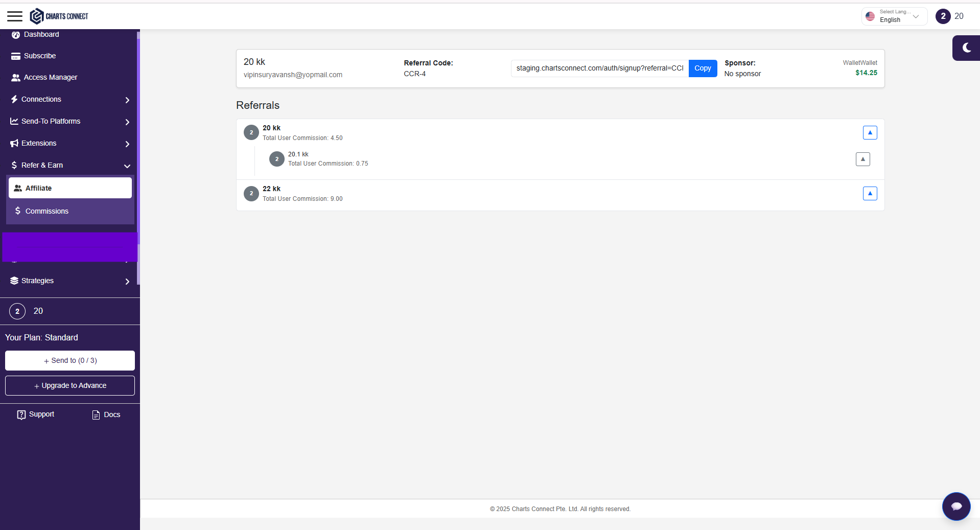Click the user avatar in top bar
The height and width of the screenshot is (530, 980).
[943, 16]
